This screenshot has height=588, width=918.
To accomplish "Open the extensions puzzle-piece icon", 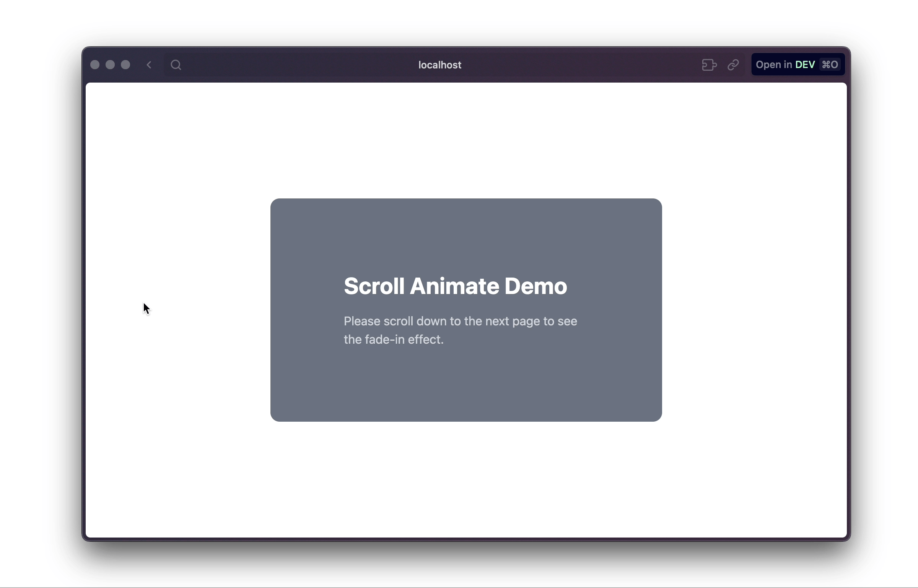I will tap(709, 65).
